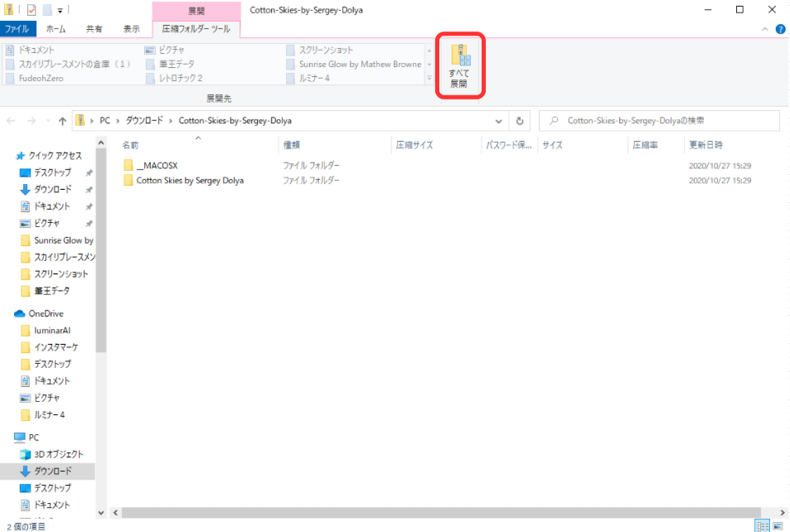790x532 pixels.
Task: Click Cotton-Skies-by-Sergey-Dolya in the breadcrumb
Action: click(235, 121)
